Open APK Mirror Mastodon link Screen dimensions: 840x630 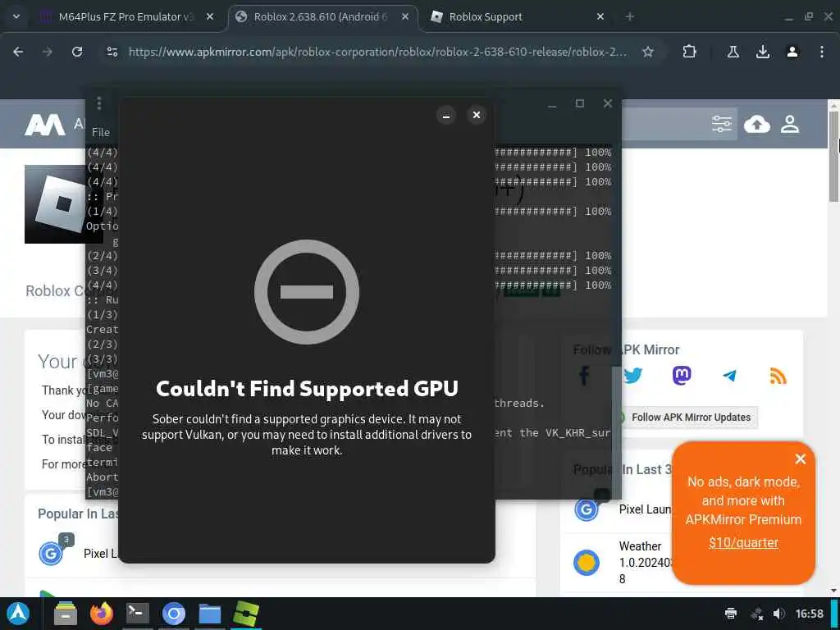682,376
